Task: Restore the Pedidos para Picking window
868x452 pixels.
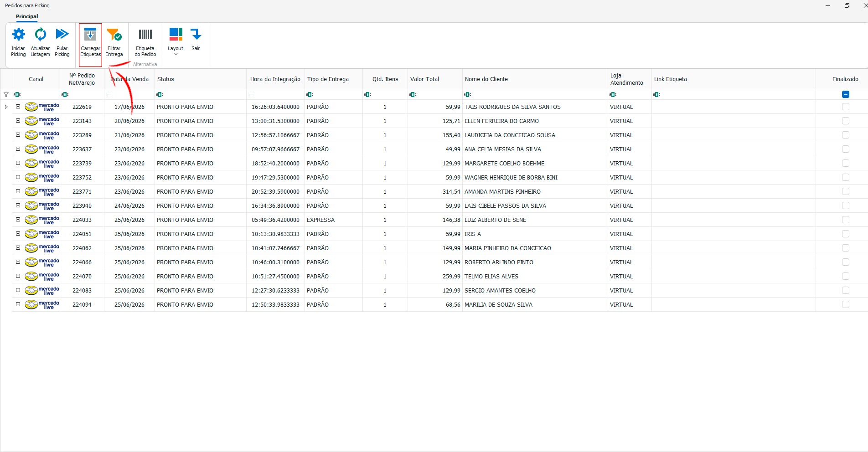Action: point(847,5)
